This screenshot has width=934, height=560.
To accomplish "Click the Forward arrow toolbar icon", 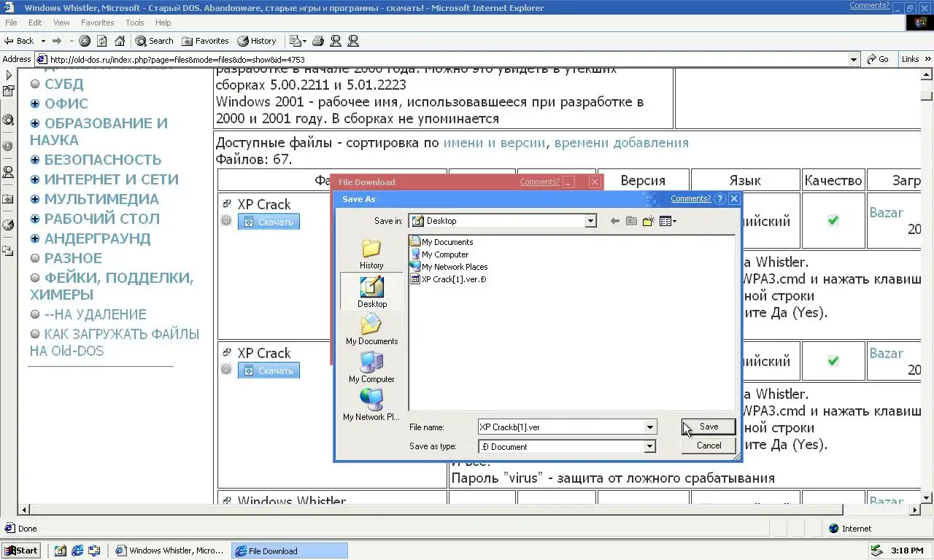I will click(56, 41).
